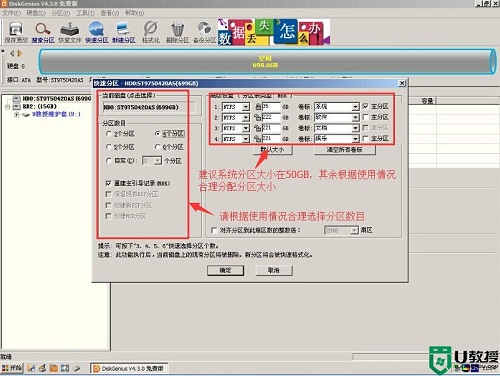Click the 取消 cancel button

(274, 270)
